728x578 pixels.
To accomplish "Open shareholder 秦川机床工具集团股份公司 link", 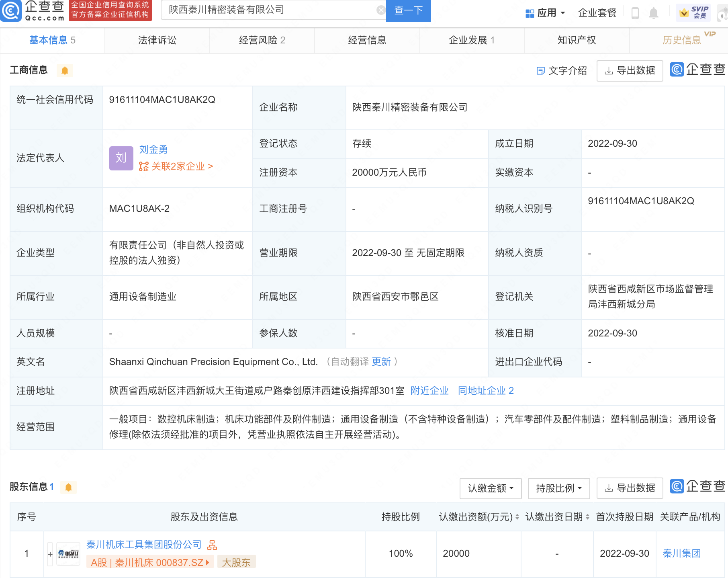I will click(x=144, y=545).
